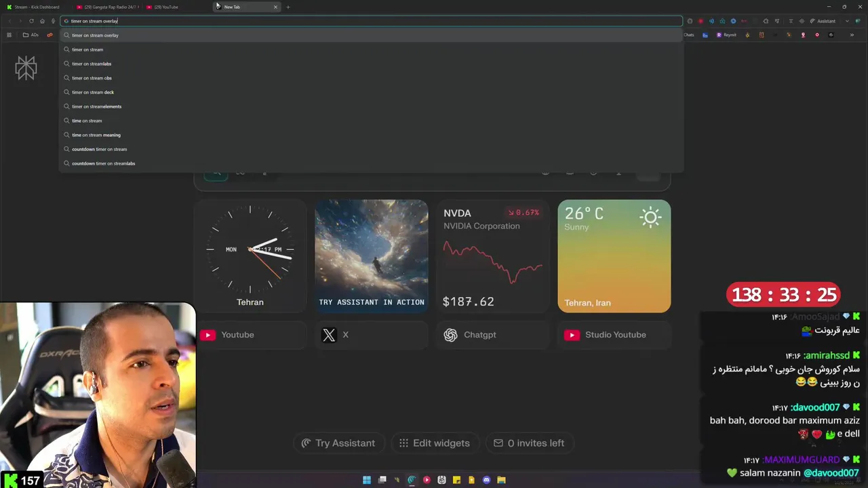Reload the page with the refresh icon
This screenshot has width=868, height=488.
pos(31,21)
